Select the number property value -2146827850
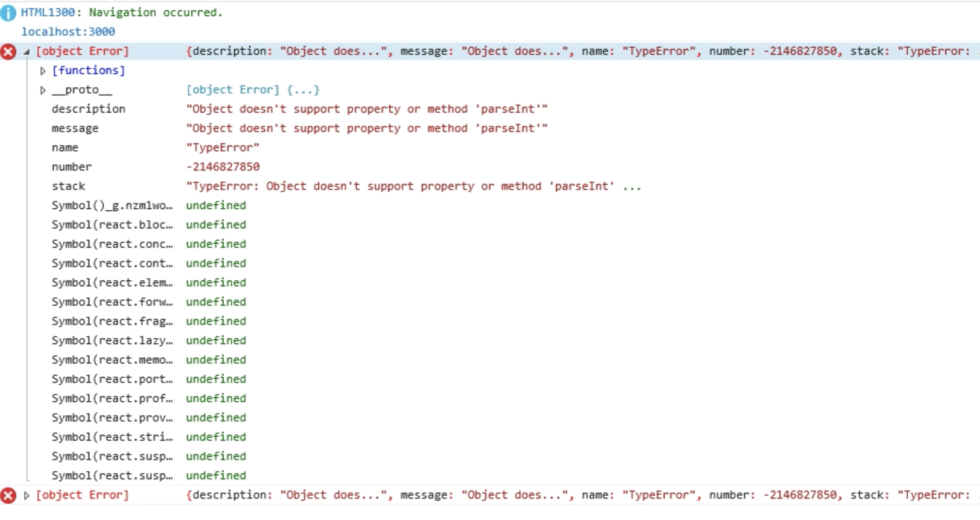980x520 pixels. coord(222,167)
